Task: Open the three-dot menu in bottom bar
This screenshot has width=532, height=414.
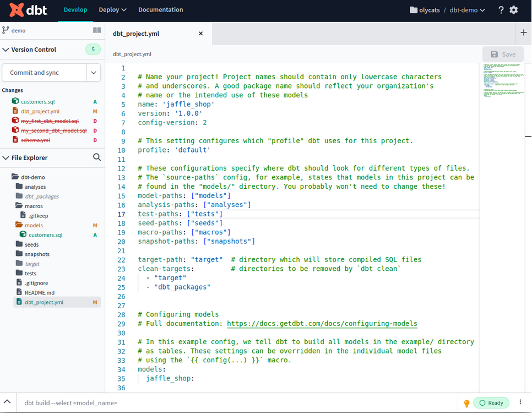Action: click(x=520, y=402)
